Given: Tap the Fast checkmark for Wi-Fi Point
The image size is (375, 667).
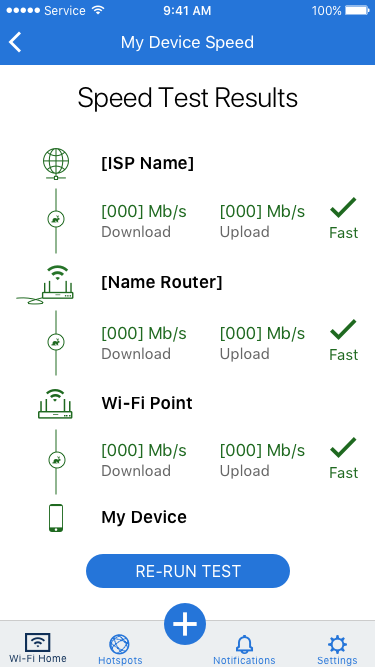Looking at the screenshot, I should point(344,459).
